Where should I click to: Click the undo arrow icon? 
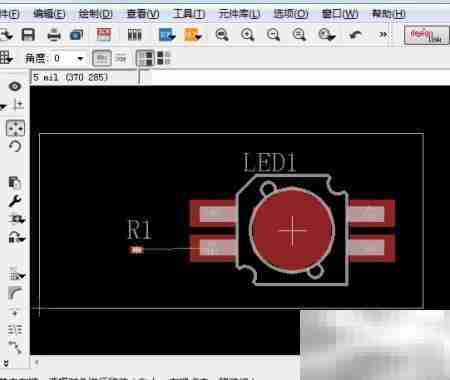(x=356, y=34)
